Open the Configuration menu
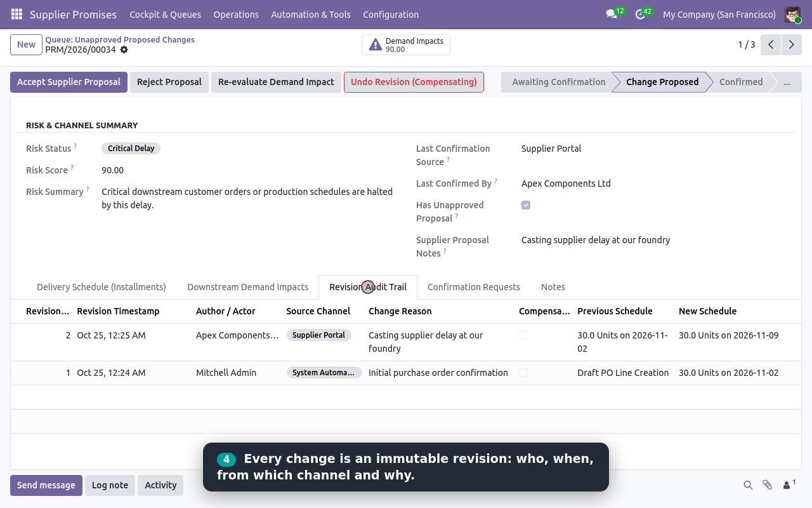 click(x=391, y=14)
